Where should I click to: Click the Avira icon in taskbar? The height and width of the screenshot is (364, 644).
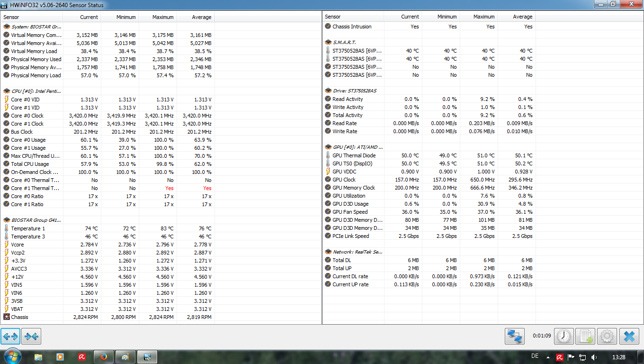click(x=82, y=357)
